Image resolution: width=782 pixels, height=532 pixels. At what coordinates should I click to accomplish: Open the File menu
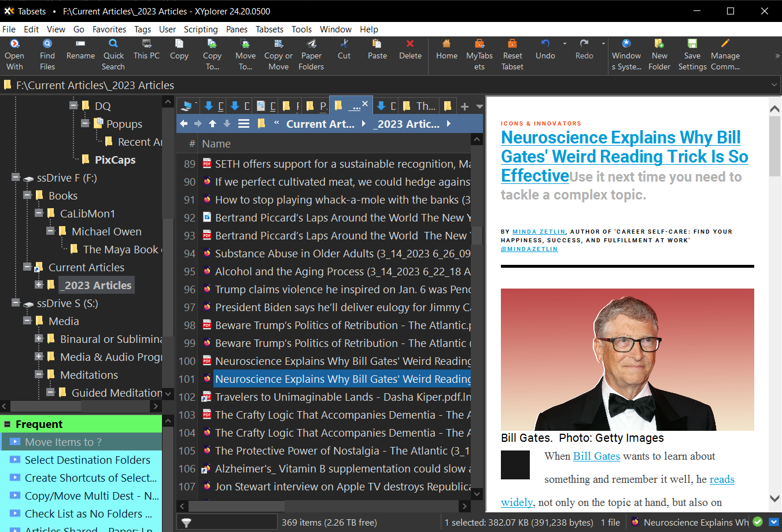pos(9,29)
